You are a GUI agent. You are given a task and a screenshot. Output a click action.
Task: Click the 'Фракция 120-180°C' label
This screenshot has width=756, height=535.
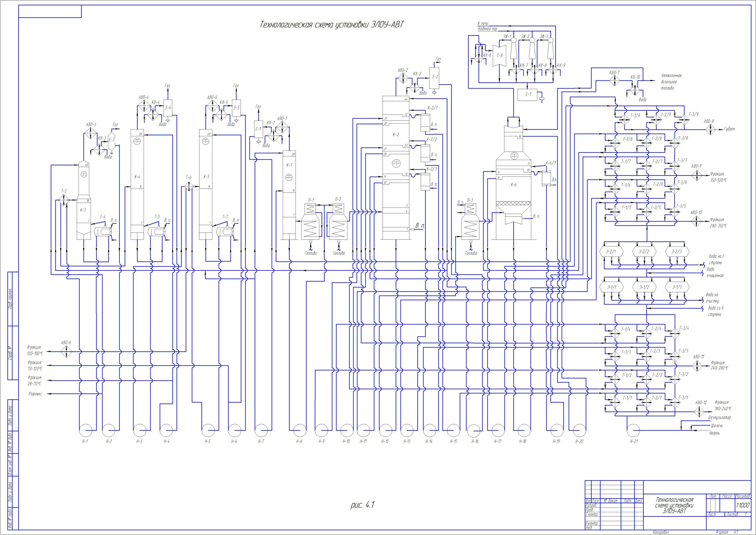[x=35, y=350]
